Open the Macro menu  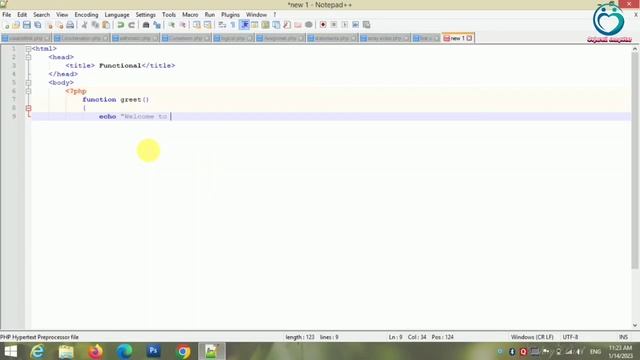pyautogui.click(x=190, y=15)
